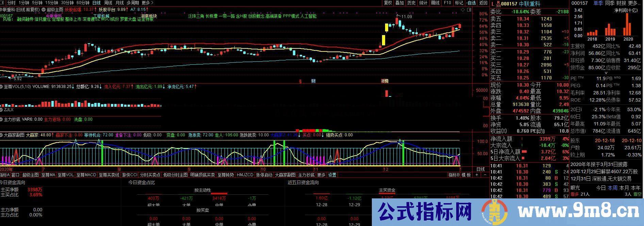Viewport: 644px width, 226px height.
Task: Select 至尊VOL indicator tab
Action: [x=65, y=175]
